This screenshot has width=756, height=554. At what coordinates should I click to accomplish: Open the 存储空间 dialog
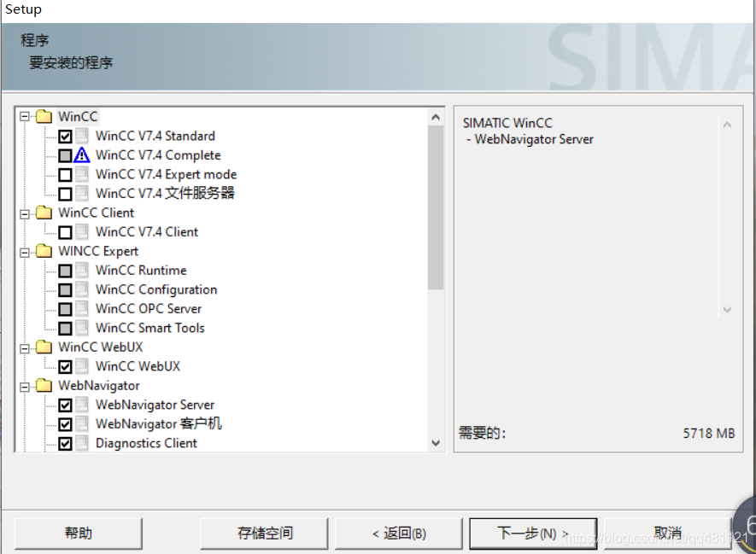point(263,533)
